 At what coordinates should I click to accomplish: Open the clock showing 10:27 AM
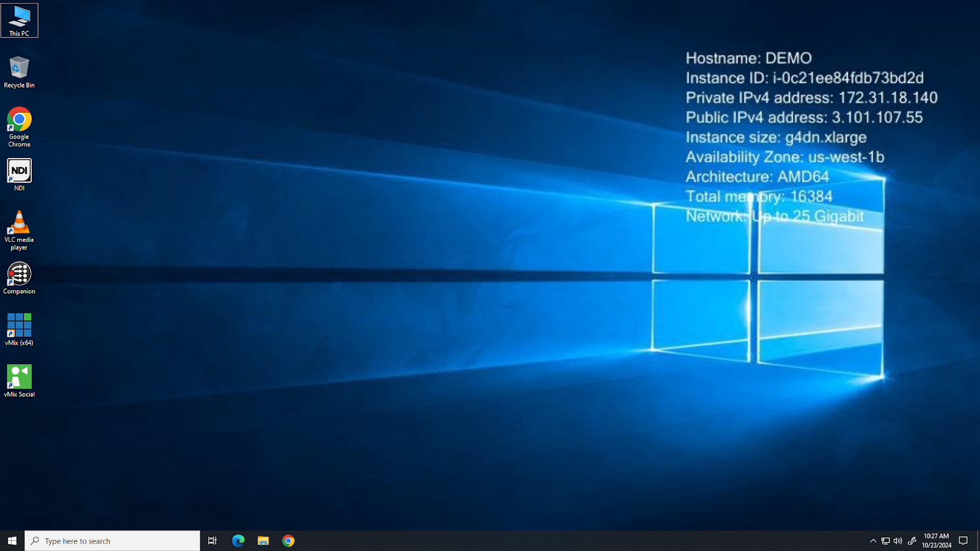(937, 541)
